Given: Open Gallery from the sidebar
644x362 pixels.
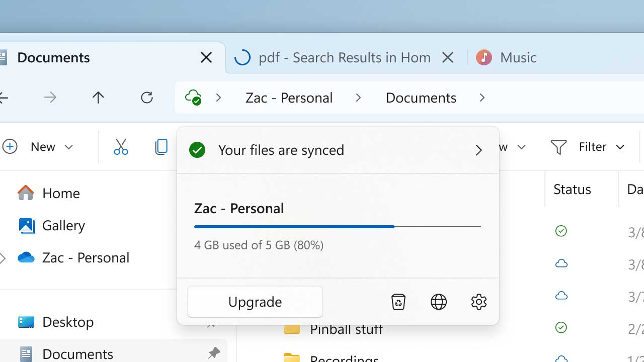Looking at the screenshot, I should click(x=63, y=225).
